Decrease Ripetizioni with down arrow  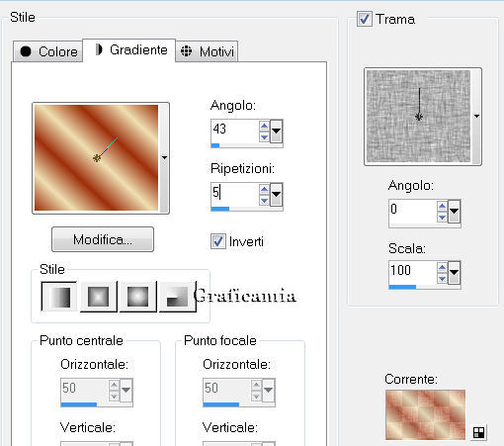coord(264,201)
